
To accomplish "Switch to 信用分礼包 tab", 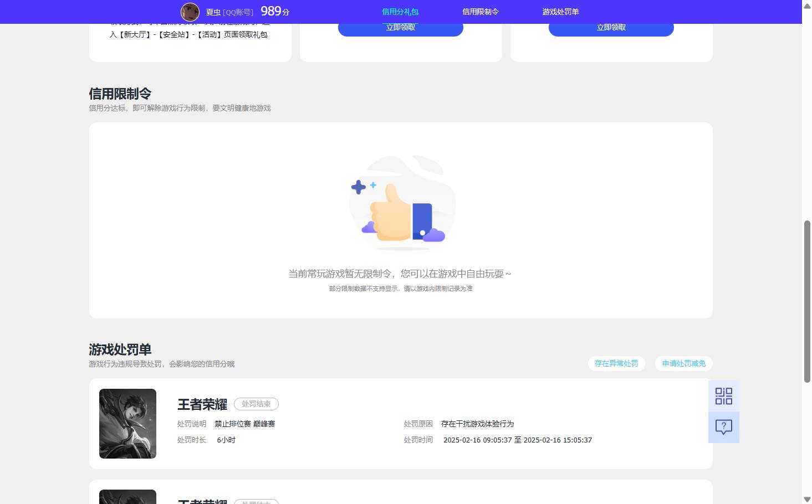I will 400,12.
